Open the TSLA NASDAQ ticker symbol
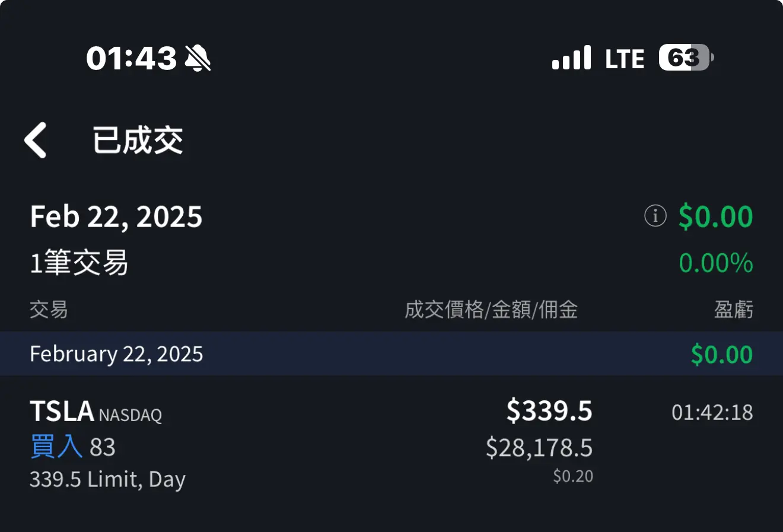Image resolution: width=783 pixels, height=532 pixels. [95, 411]
